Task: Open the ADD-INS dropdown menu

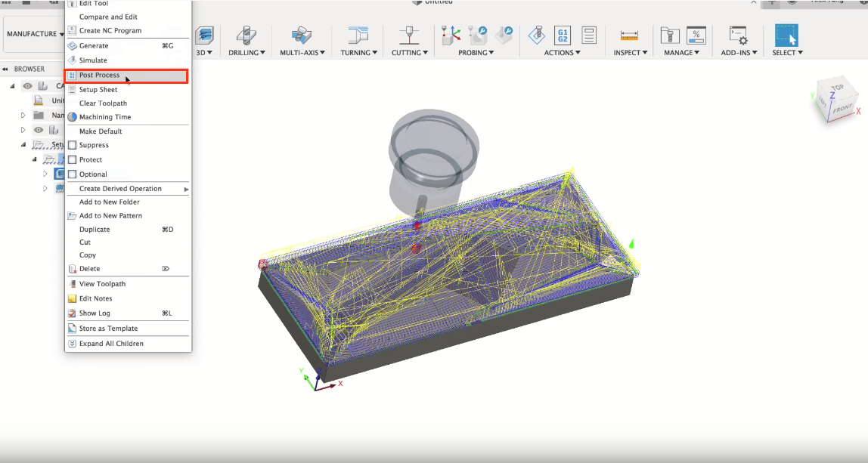Action: click(739, 53)
